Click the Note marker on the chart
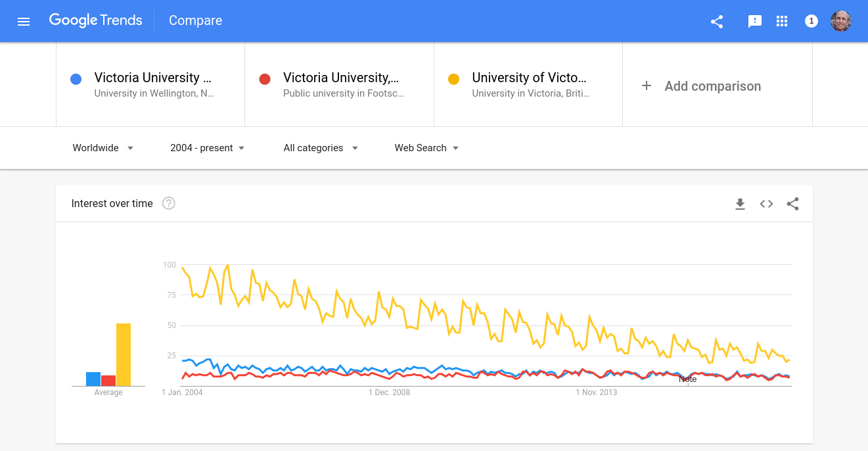 [688, 379]
